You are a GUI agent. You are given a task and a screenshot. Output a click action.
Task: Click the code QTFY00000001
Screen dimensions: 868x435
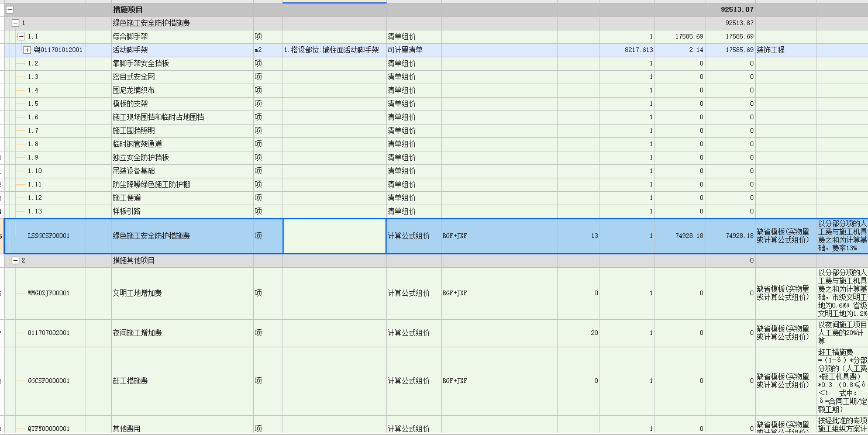49,429
